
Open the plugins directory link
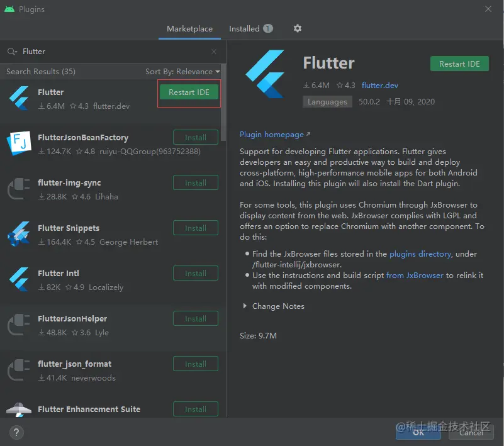point(420,254)
